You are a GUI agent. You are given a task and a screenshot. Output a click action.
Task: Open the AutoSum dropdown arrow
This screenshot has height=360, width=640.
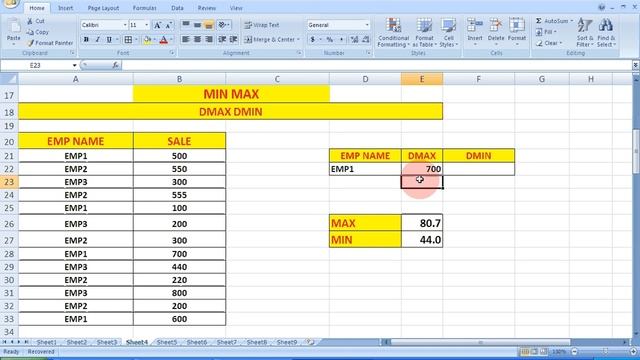[572, 21]
